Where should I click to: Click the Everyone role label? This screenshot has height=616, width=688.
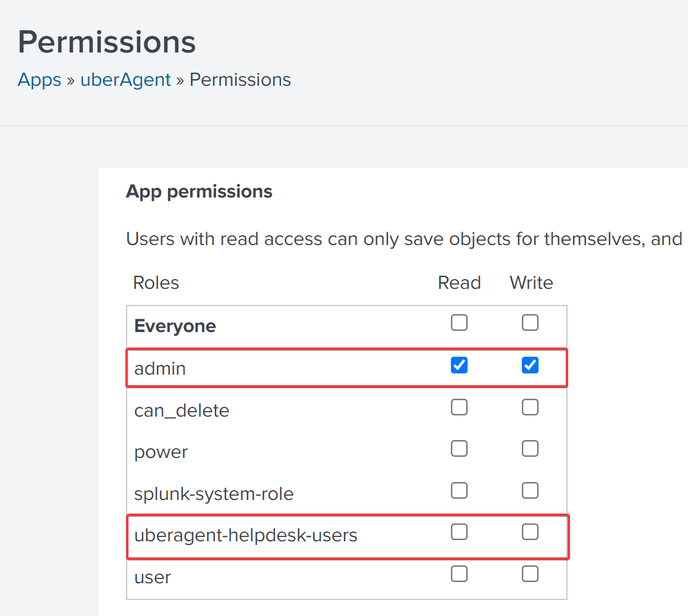(x=175, y=326)
